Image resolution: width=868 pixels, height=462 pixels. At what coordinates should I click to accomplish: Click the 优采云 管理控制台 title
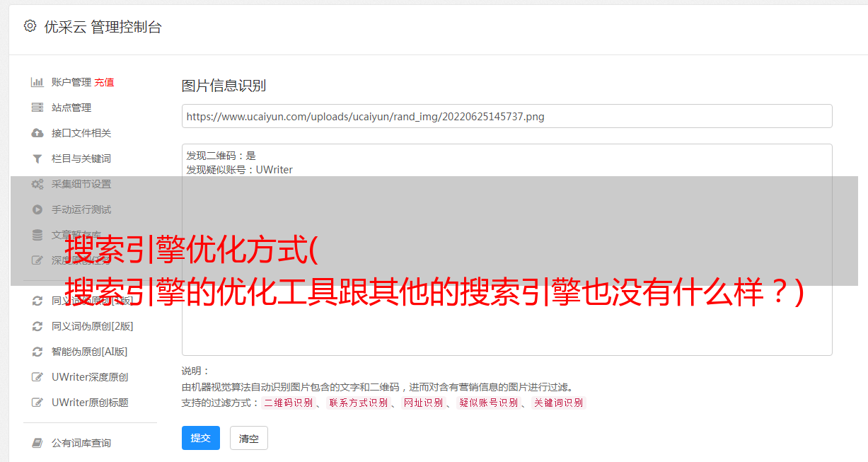tap(103, 27)
